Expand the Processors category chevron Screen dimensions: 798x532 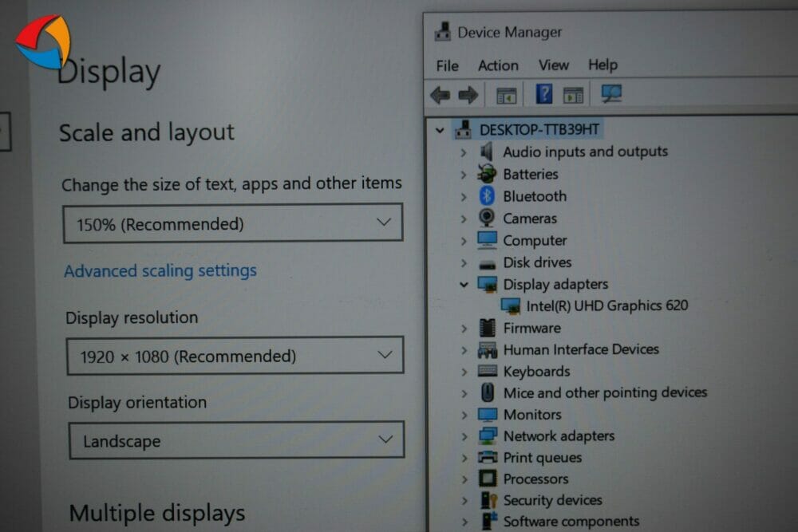464,479
